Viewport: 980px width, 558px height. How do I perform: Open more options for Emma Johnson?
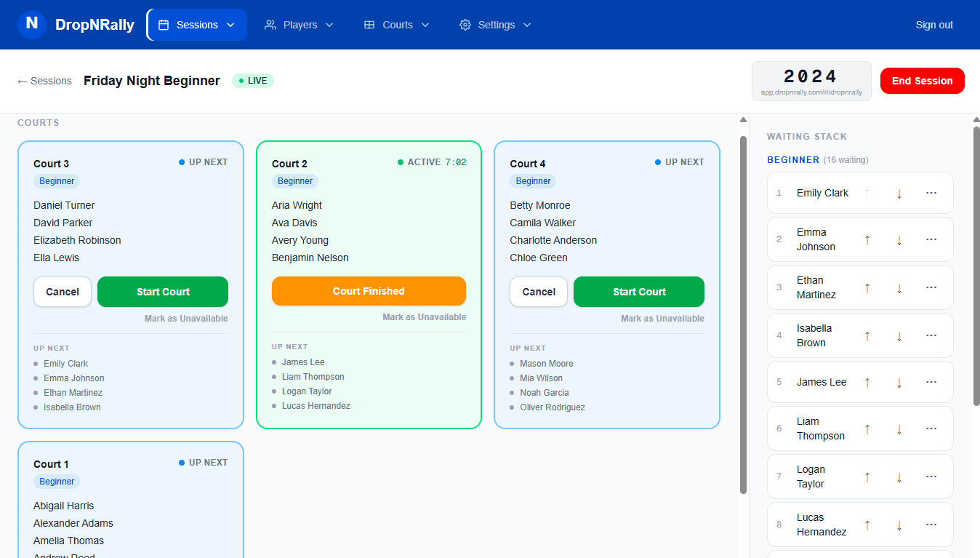pyautogui.click(x=931, y=240)
